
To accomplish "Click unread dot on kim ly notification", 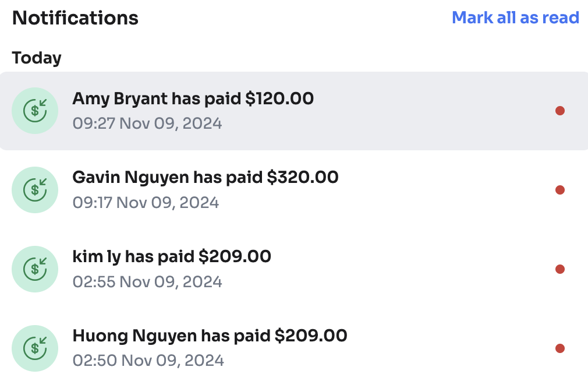I will pyautogui.click(x=560, y=269).
